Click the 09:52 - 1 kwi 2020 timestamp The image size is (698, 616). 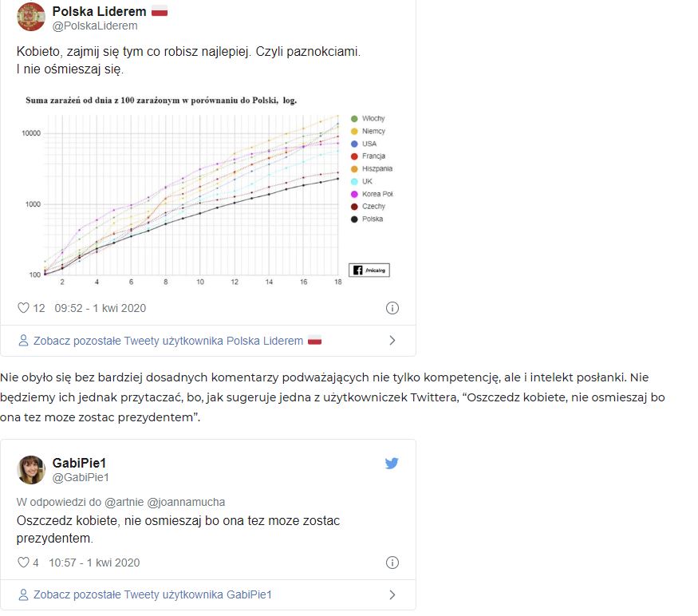(x=101, y=308)
